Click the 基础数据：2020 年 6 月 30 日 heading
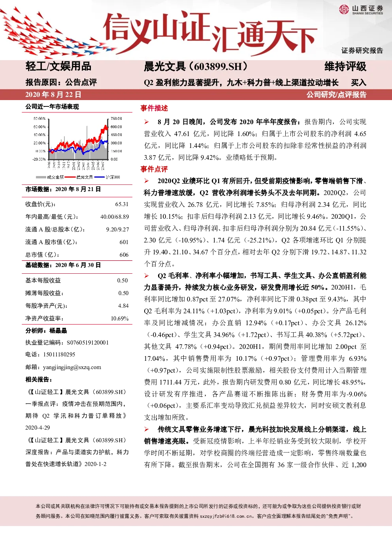Image resolution: width=392 pixels, height=555 pixels. pyautogui.click(x=63, y=265)
